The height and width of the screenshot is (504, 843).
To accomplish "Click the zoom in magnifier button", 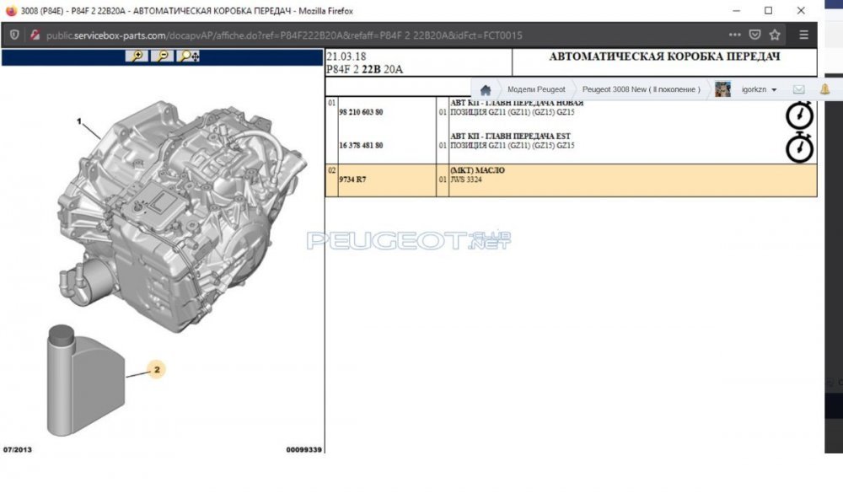I will [x=136, y=56].
